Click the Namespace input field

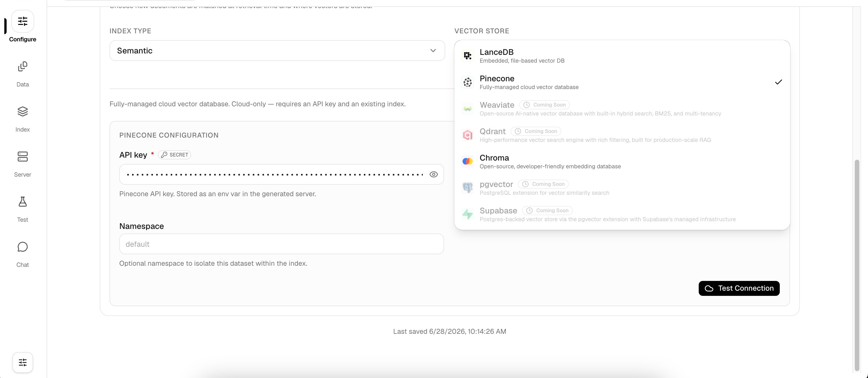281,244
